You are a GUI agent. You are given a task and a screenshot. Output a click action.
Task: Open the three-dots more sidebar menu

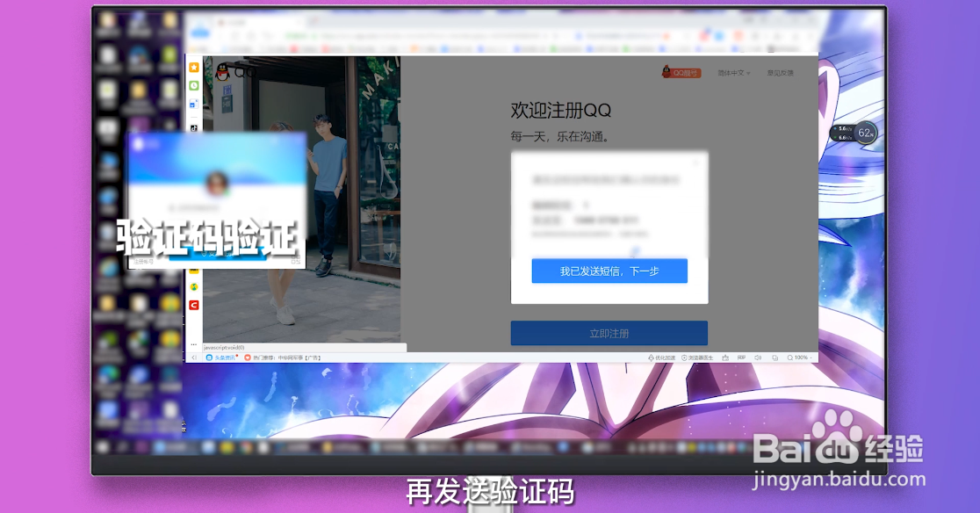[x=194, y=344]
